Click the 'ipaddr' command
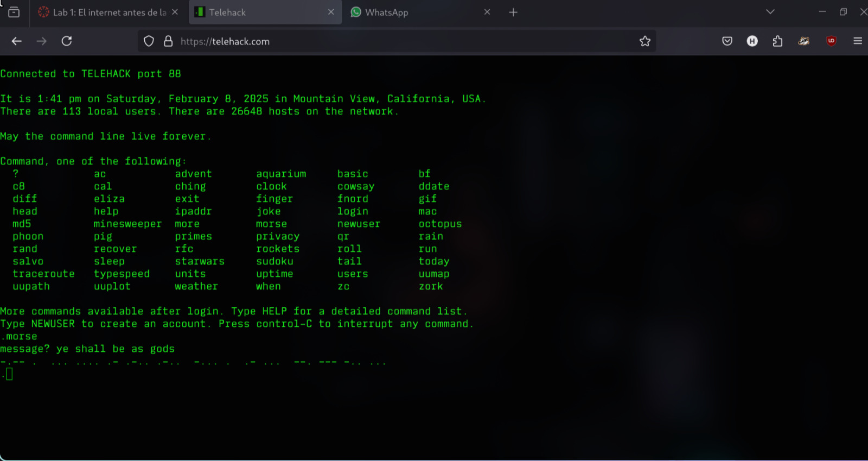The image size is (868, 461). point(193,211)
